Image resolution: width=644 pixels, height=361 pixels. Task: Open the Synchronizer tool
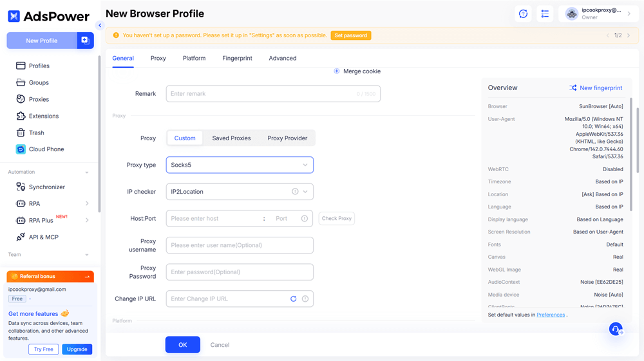[x=46, y=187]
